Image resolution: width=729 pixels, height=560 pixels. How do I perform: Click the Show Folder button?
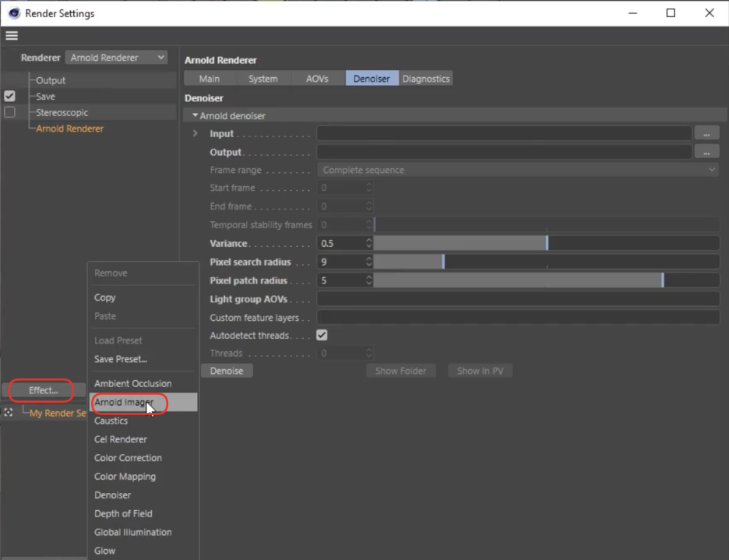pyautogui.click(x=401, y=371)
